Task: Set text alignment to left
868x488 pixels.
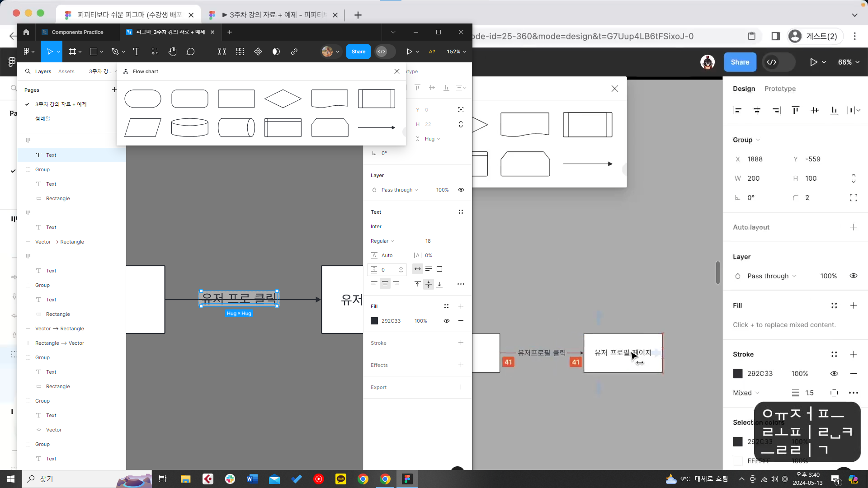Action: (x=374, y=284)
